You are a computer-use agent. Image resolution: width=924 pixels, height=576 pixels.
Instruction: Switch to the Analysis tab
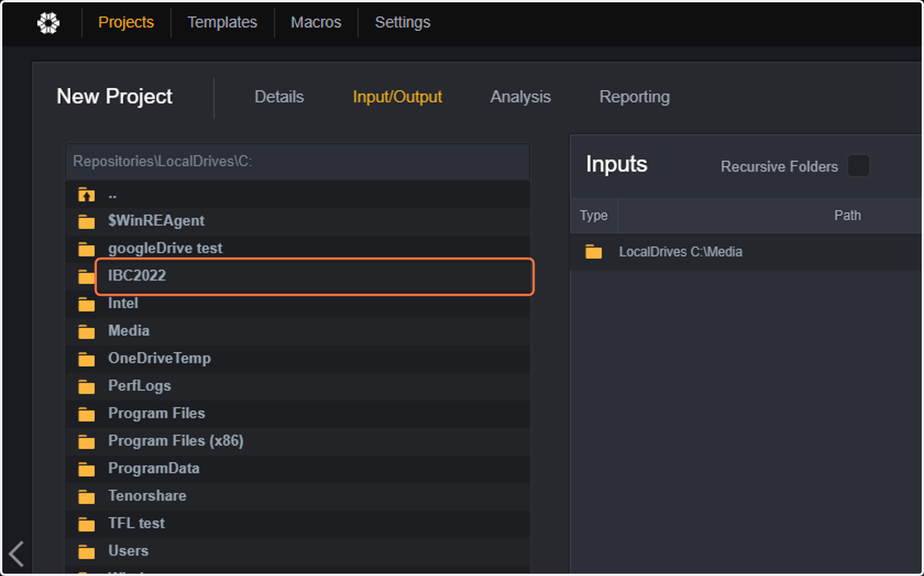click(521, 97)
